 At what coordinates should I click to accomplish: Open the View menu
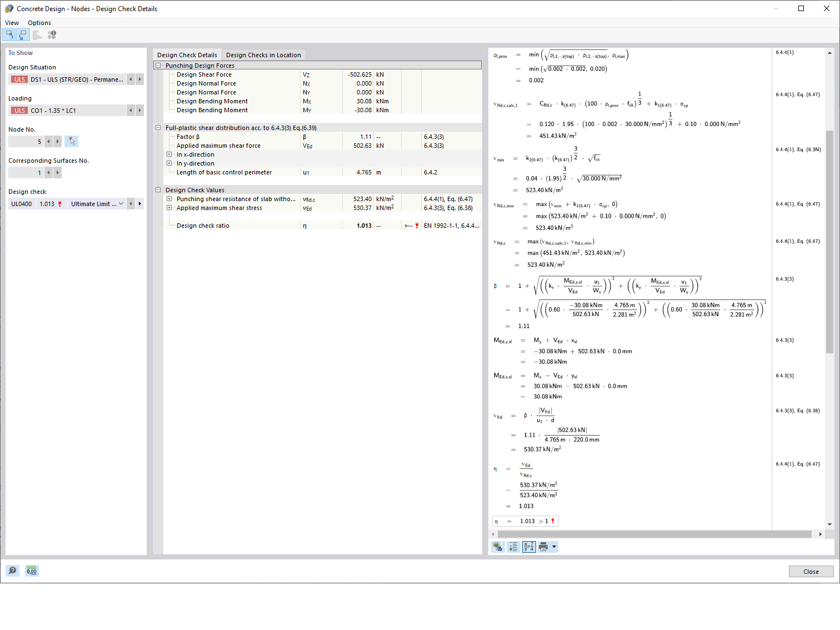tap(12, 23)
